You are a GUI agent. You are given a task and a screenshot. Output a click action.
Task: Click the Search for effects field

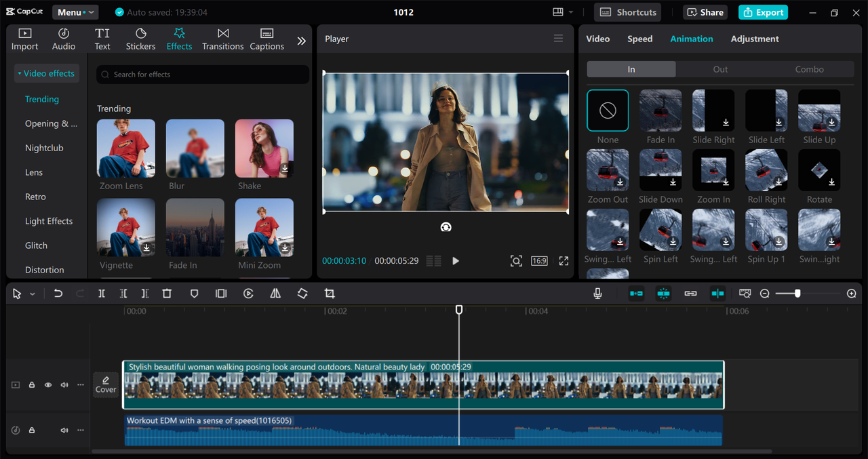202,75
